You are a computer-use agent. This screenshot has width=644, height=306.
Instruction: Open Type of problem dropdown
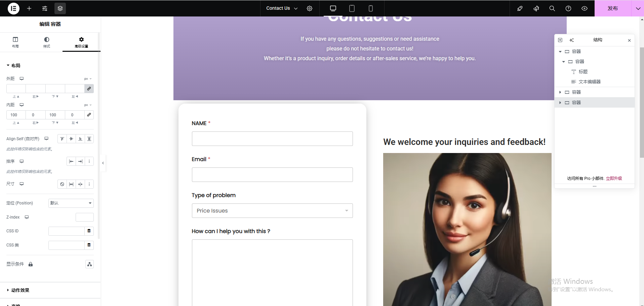point(272,211)
